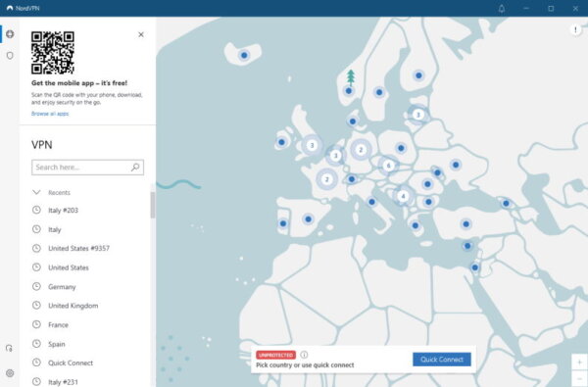
Task: Select the Norway server pin on map
Action: pos(349,91)
